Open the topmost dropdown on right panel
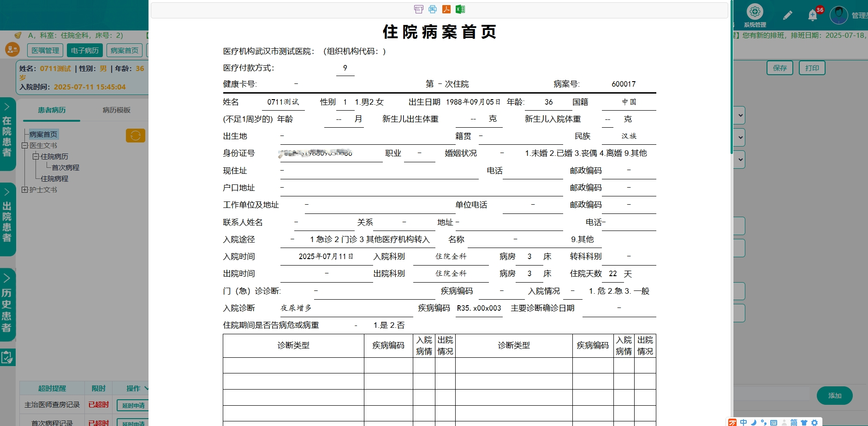Viewport: 868px width, 426px height. pos(740,115)
